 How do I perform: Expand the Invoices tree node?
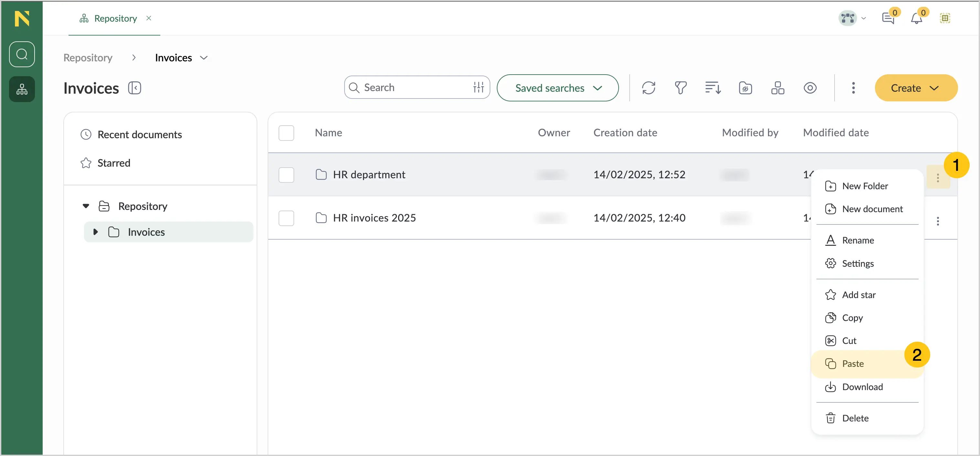95,232
